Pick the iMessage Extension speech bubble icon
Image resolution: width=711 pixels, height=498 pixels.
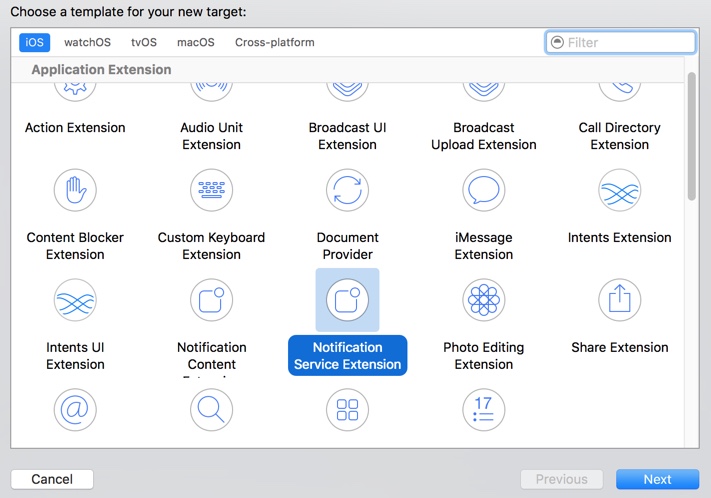pyautogui.click(x=484, y=190)
